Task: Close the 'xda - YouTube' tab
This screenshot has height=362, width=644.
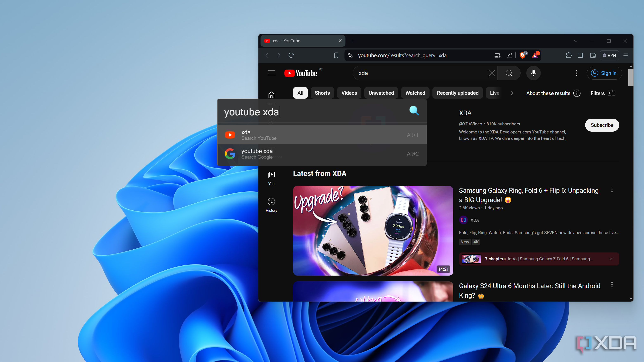Action: 340,41
